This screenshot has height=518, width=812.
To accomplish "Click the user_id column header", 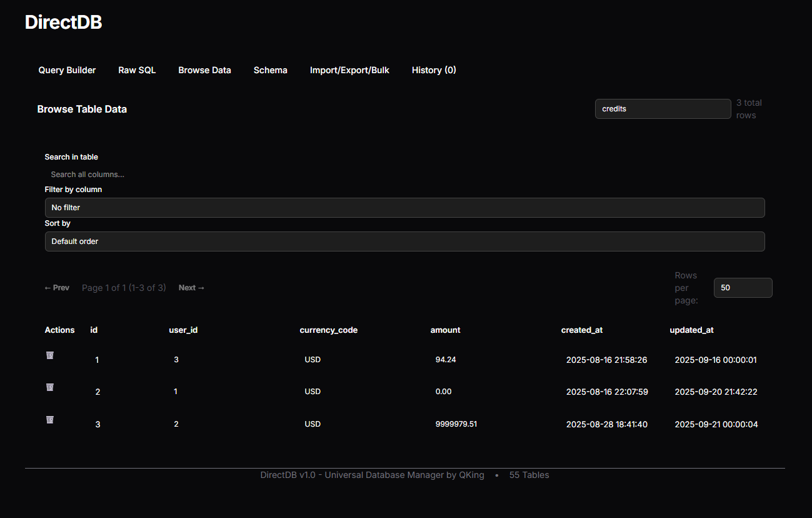I will [x=183, y=330].
